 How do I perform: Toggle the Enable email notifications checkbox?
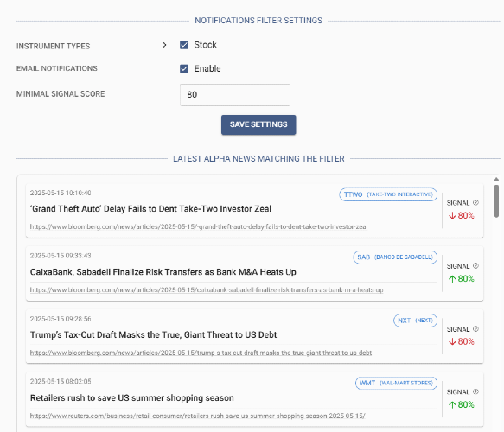click(184, 69)
